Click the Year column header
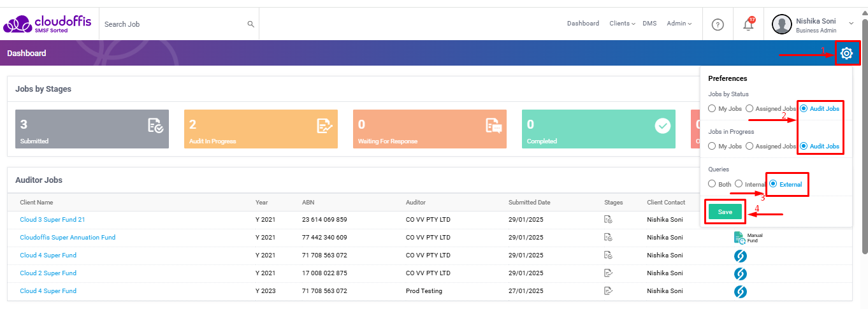Viewport: 868px width, 309px height. coord(261,203)
